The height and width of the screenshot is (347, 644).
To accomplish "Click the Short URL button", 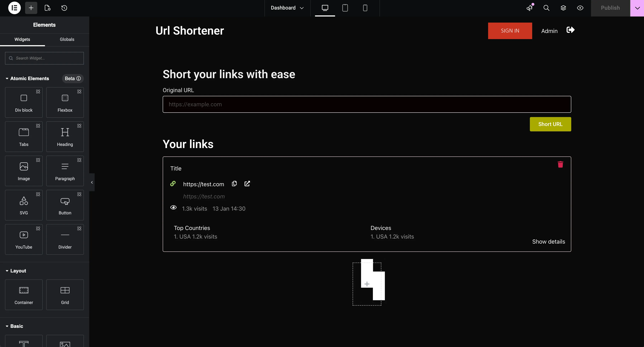I will [x=550, y=124].
